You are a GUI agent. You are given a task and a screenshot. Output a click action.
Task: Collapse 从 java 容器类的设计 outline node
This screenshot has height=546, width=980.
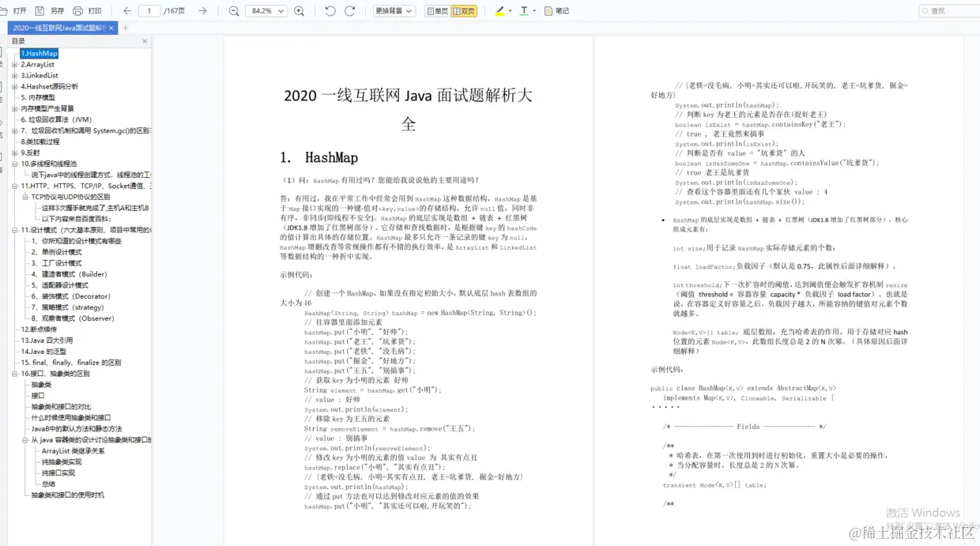[x=24, y=440]
